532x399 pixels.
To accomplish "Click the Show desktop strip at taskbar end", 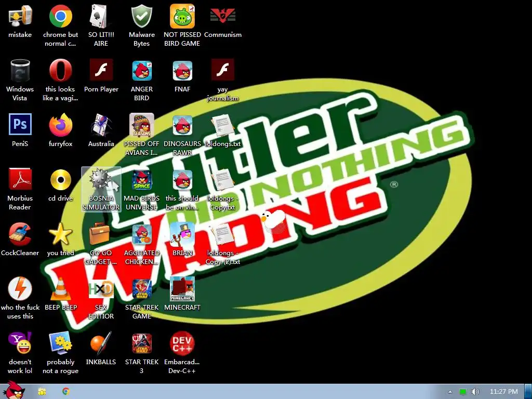I will point(528,392).
